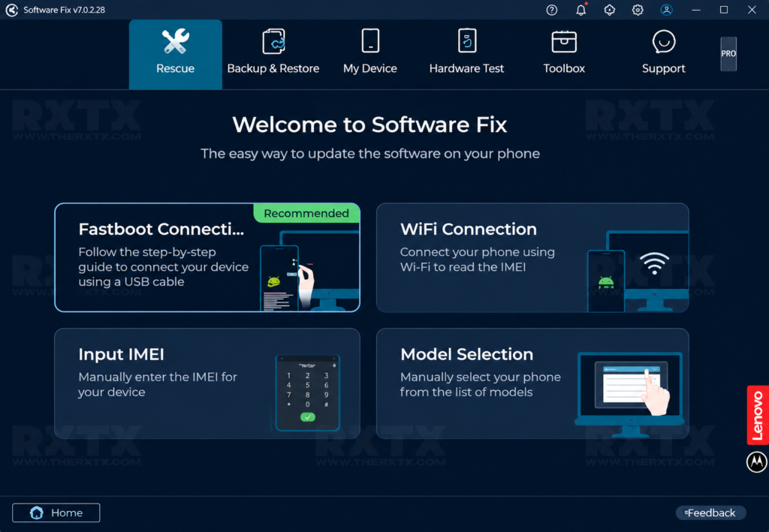Select the Input IMEI card
This screenshot has height=532, width=769.
207,383
